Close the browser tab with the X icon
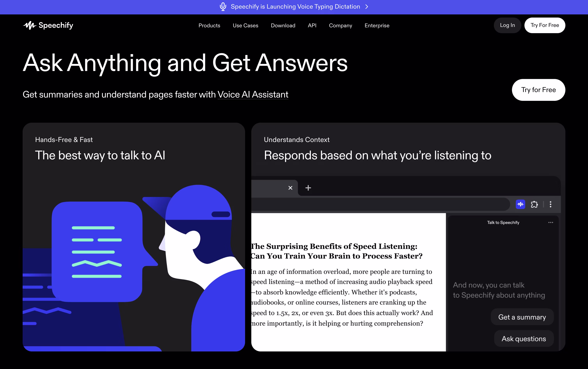 [x=290, y=188]
